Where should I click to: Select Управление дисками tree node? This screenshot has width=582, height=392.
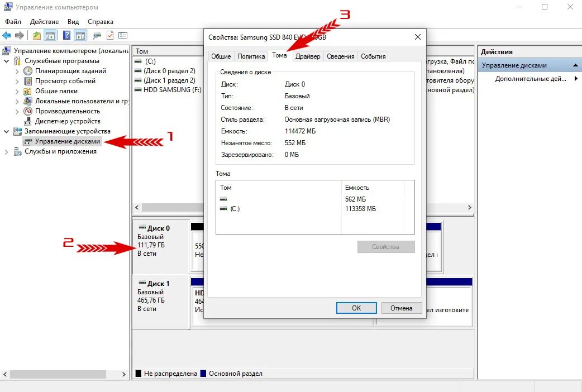point(68,141)
